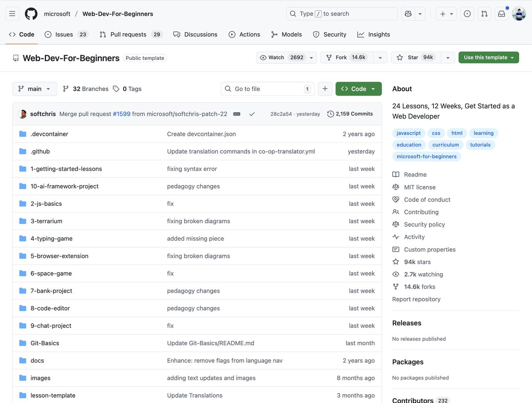Viewport: 532px width, 403px height.
Task: Switch to the Discussions tab
Action: pos(196,34)
